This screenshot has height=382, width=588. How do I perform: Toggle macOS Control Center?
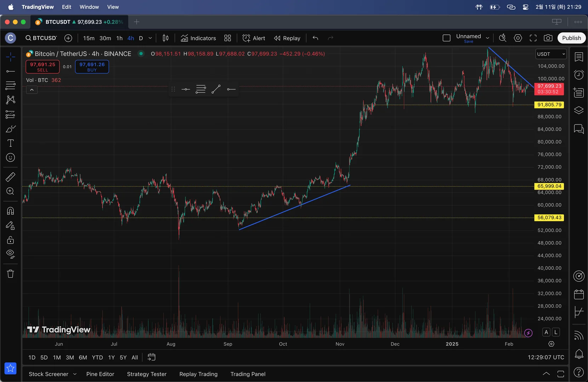[x=526, y=7]
